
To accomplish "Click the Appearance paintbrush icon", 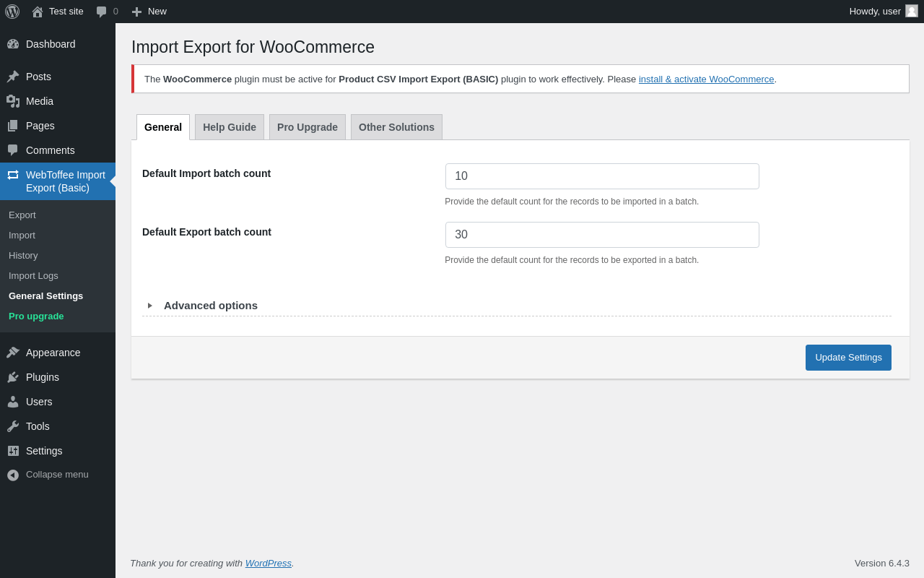I will 13,353.
